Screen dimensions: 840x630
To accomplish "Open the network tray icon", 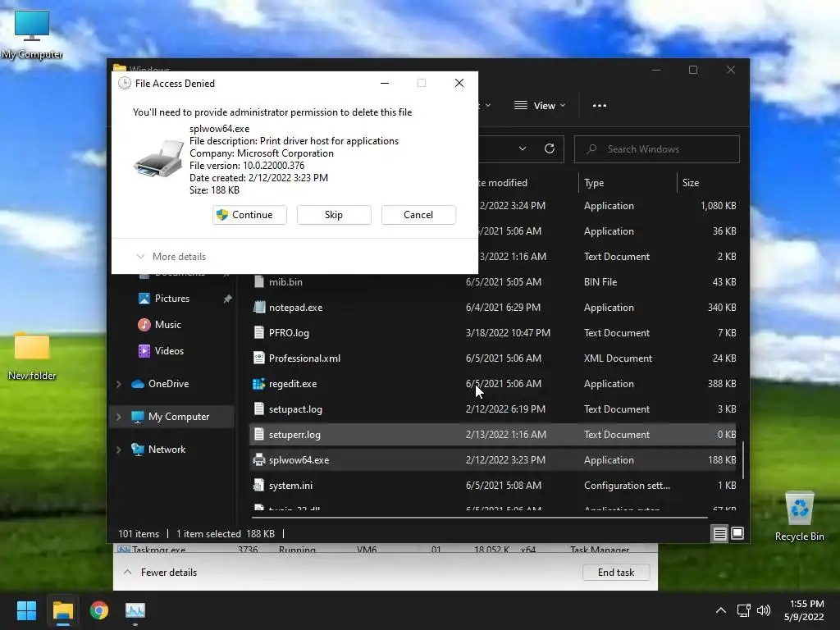I will click(743, 610).
